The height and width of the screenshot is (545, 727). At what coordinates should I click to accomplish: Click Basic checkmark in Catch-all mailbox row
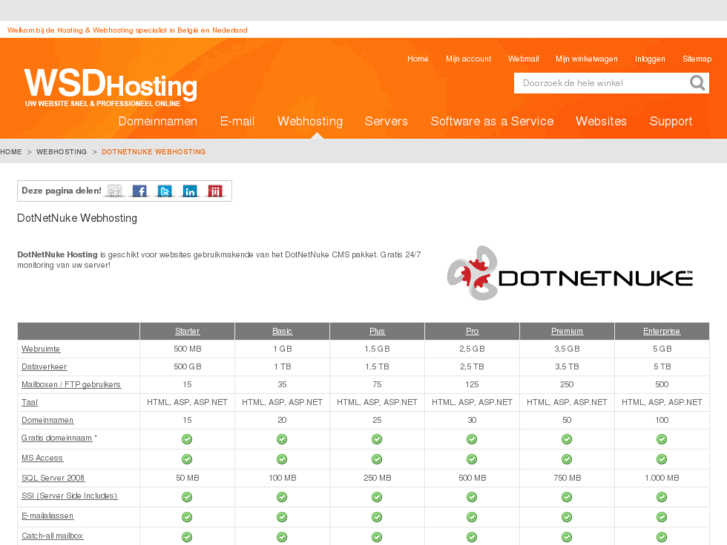point(282,537)
